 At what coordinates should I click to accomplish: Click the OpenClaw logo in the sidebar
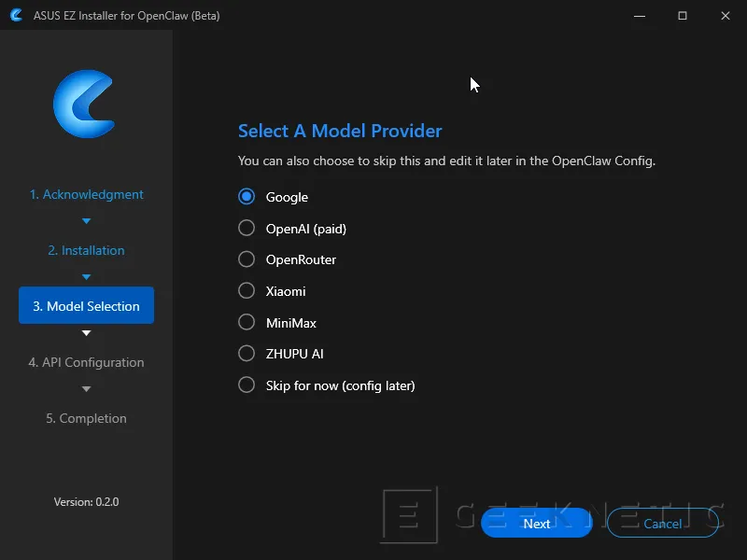coord(85,105)
